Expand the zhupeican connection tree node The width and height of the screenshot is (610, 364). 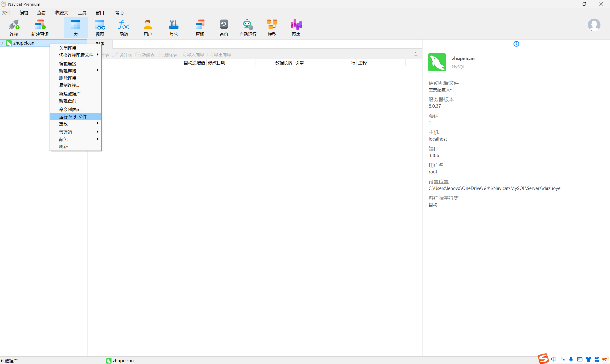click(2, 43)
